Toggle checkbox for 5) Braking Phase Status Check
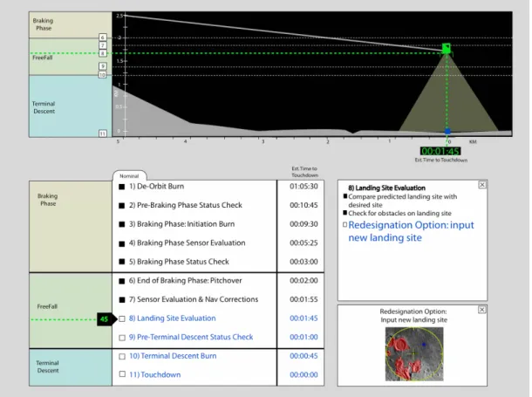The image size is (532, 397). [122, 262]
